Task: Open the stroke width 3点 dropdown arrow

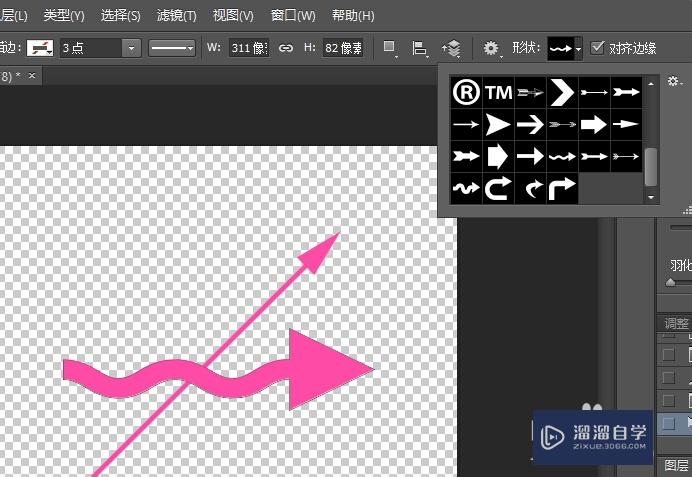Action: [x=131, y=48]
